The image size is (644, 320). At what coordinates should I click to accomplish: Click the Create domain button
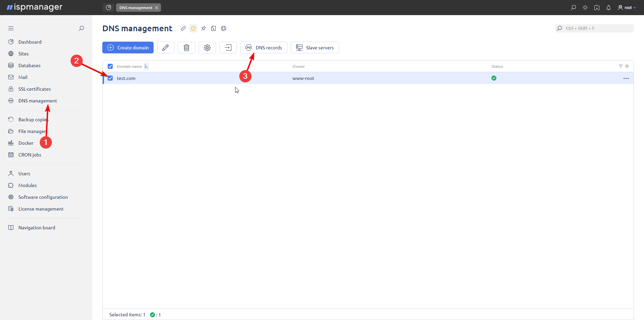pos(128,48)
